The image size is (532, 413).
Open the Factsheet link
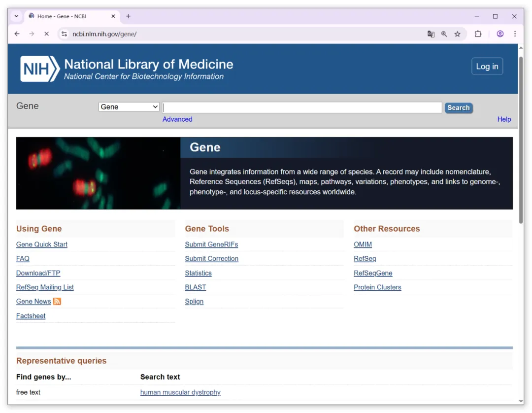coord(31,316)
